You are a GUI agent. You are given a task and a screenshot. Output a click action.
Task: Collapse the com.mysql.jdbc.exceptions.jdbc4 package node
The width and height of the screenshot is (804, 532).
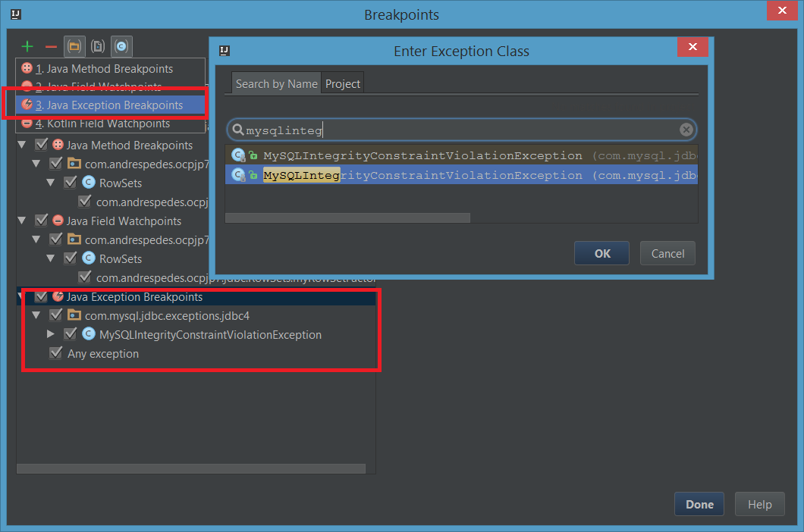click(36, 315)
